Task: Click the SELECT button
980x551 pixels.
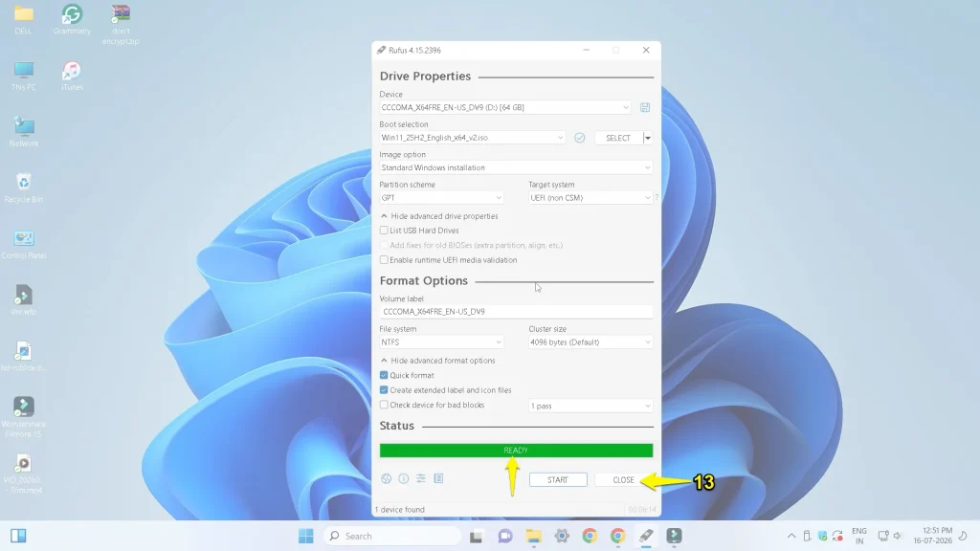Action: [618, 138]
